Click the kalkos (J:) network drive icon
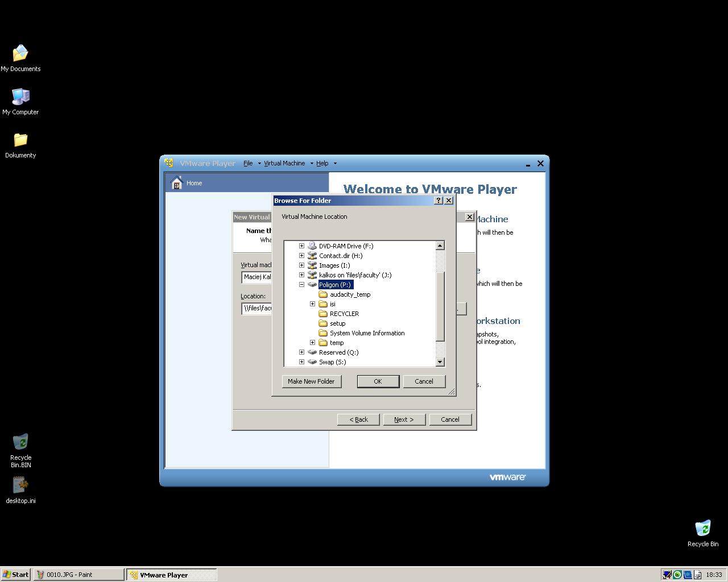This screenshot has height=582, width=728. coord(312,275)
